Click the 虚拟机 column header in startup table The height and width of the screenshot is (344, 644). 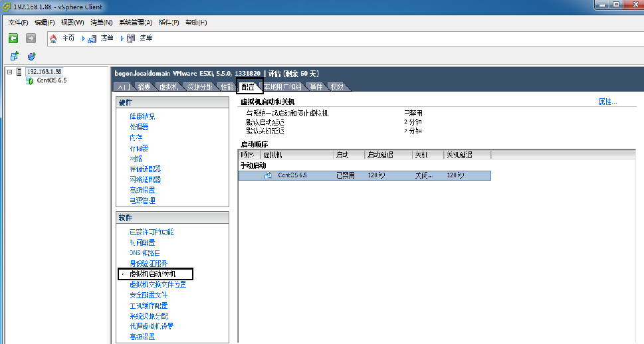click(296, 155)
